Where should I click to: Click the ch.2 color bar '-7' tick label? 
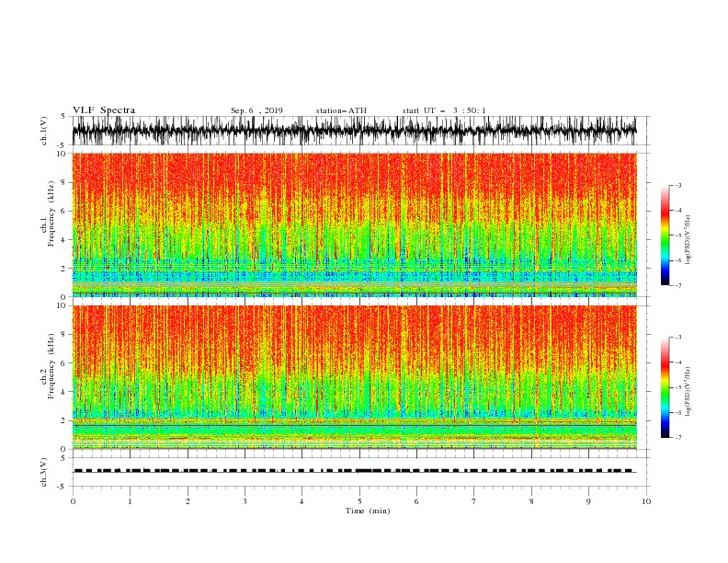point(677,438)
